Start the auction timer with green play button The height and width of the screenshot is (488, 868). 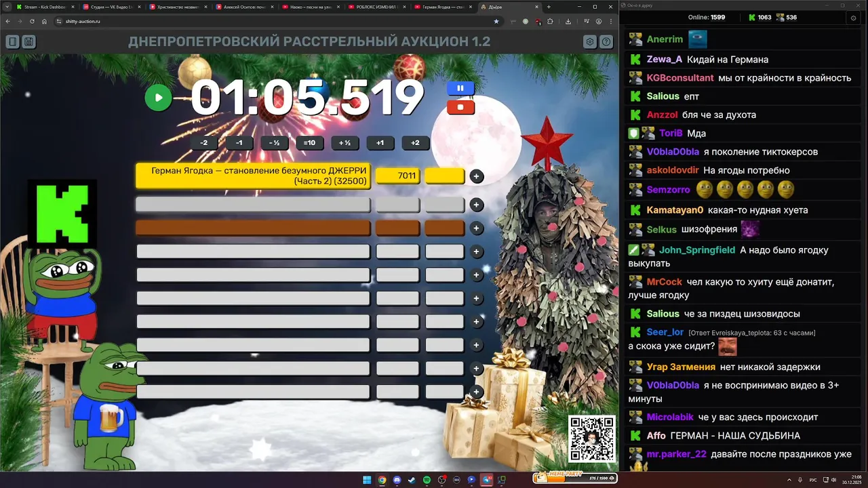coord(158,98)
